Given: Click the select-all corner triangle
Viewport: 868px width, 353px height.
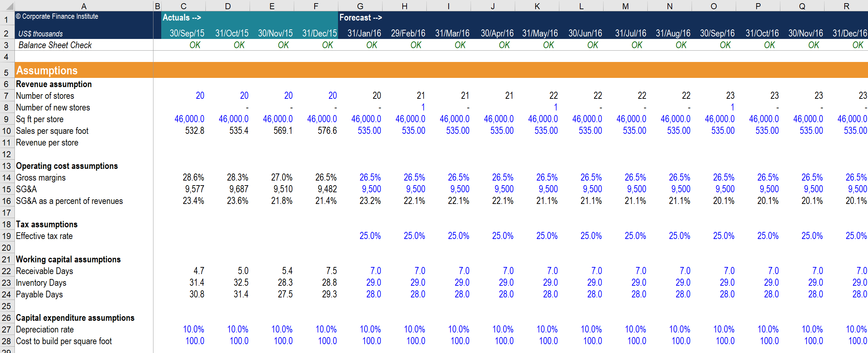Looking at the screenshot, I should pyautogui.click(x=7, y=6).
